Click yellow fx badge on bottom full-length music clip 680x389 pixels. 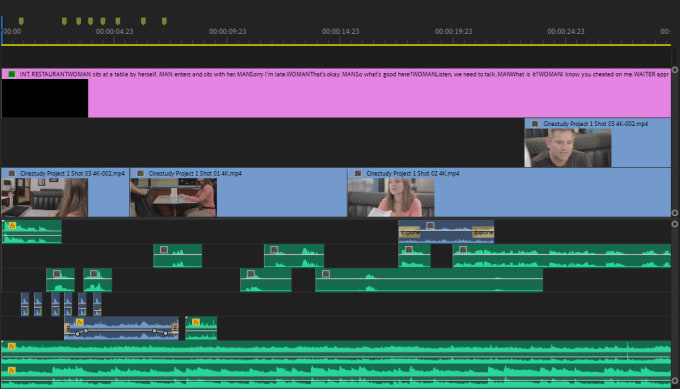(x=12, y=370)
